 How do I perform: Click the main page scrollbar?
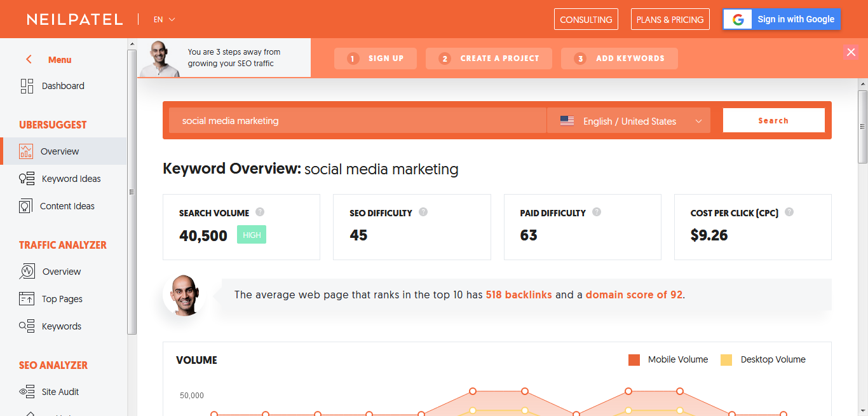pos(863,127)
